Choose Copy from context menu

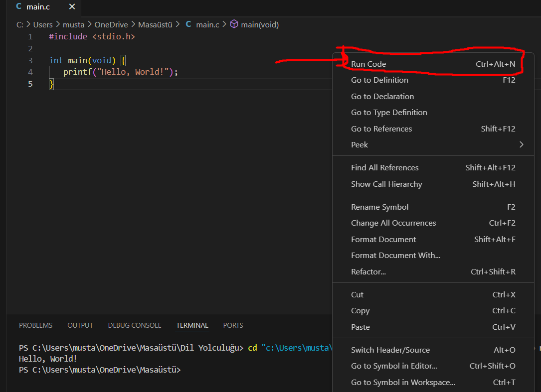coord(433,311)
